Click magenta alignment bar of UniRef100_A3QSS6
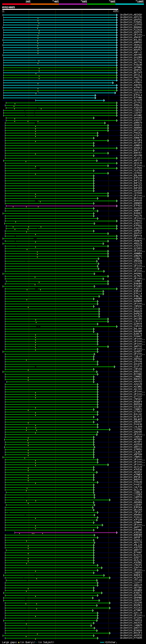 (66, 533)
